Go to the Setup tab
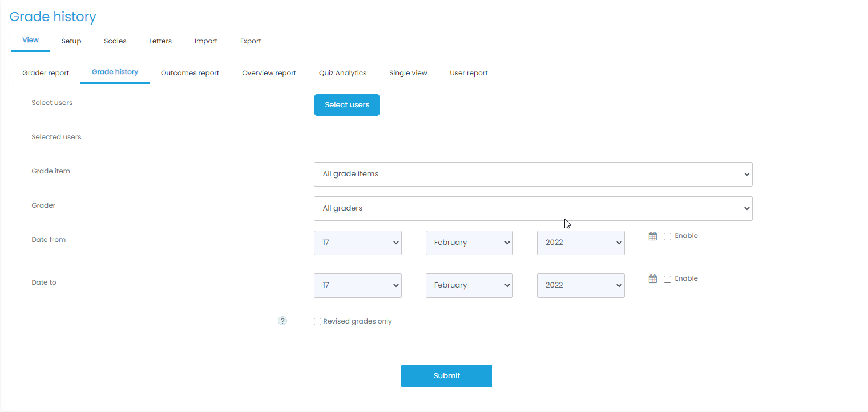The image size is (868, 412). pos(71,41)
